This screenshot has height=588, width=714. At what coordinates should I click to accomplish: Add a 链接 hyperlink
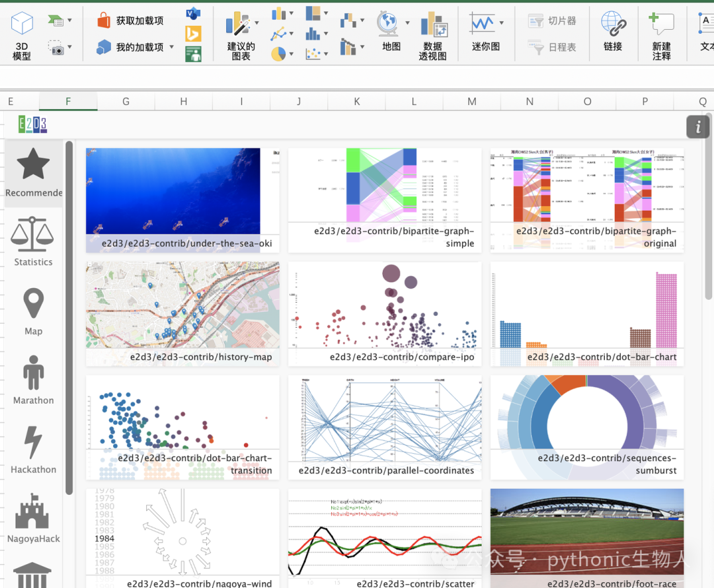613,31
